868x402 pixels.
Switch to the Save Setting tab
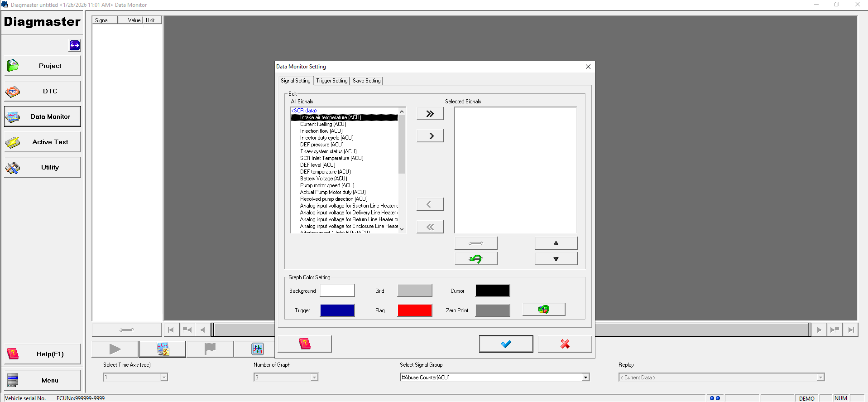[366, 81]
